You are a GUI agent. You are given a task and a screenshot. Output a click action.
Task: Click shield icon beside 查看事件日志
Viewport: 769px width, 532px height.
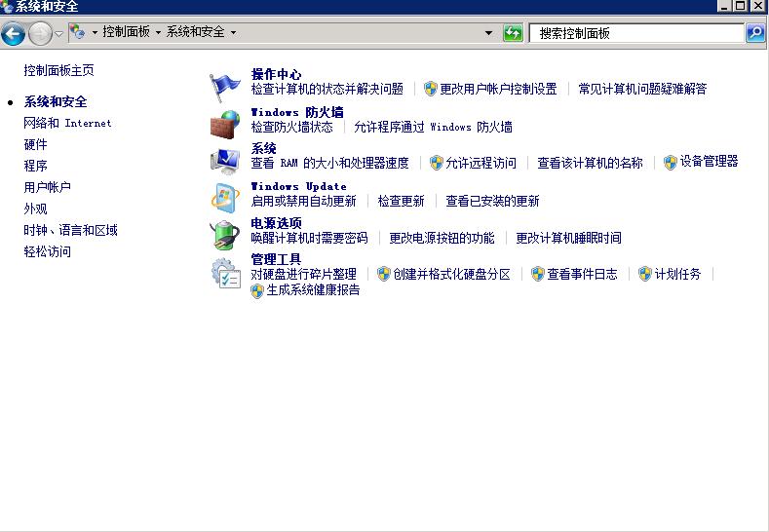[x=537, y=274]
